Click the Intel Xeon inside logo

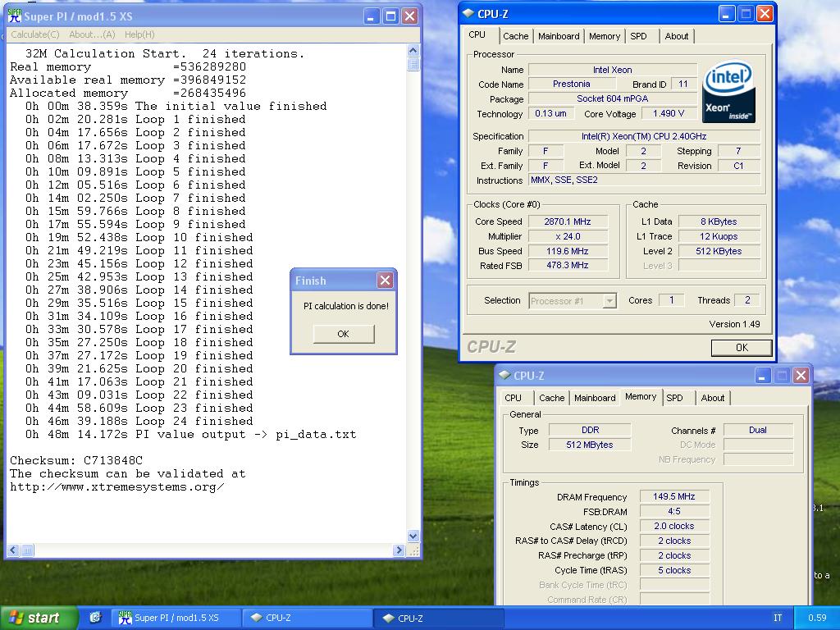coord(728,92)
